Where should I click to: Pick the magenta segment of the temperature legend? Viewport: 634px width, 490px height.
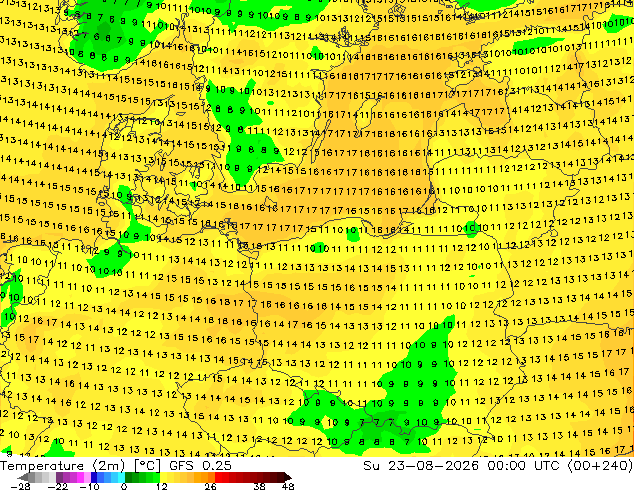tap(80, 477)
